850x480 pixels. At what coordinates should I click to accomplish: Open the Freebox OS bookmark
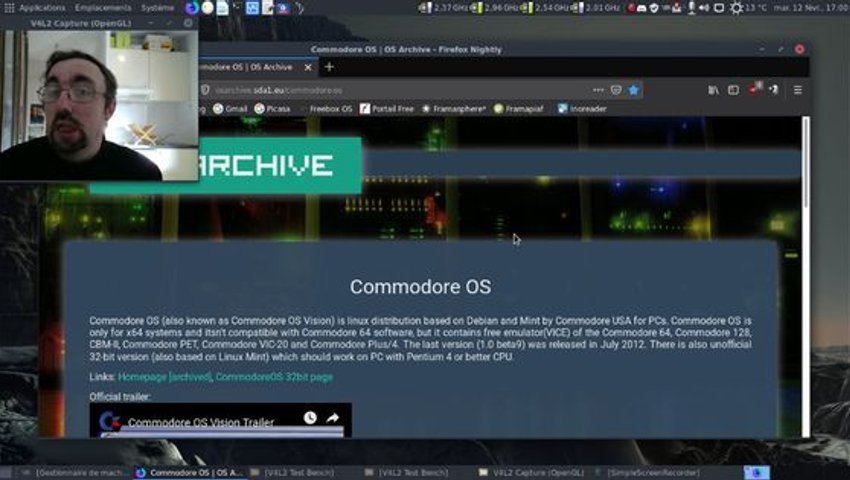[326, 109]
